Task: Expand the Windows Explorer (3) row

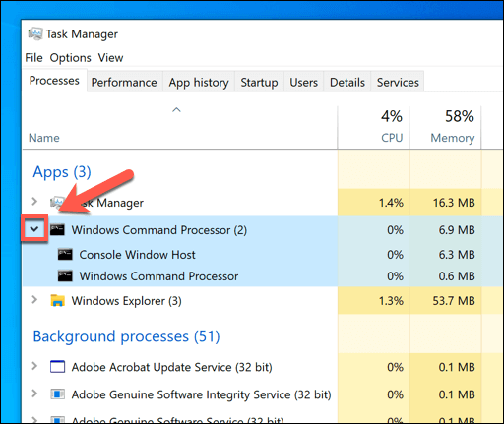Action: 34,299
